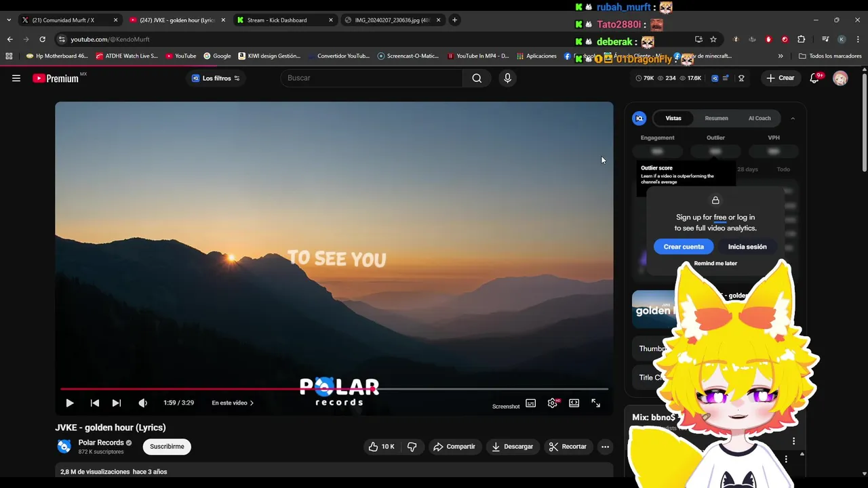Click the trophy icon in header
This screenshot has height=488, width=868.
point(741,79)
